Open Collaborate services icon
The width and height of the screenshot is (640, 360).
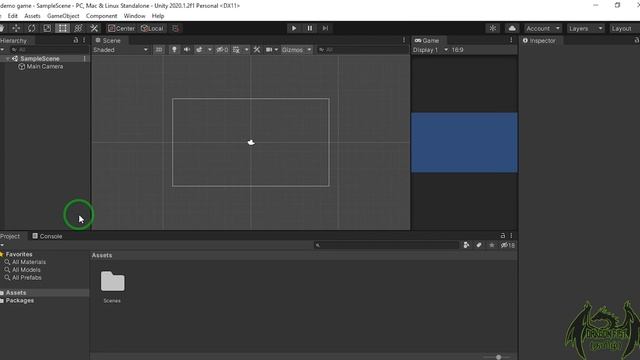point(493,28)
